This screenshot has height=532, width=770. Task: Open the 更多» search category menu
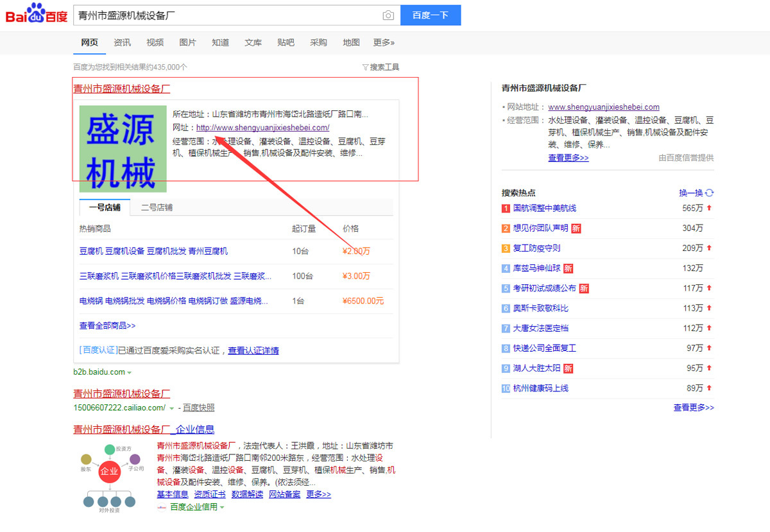(x=384, y=42)
